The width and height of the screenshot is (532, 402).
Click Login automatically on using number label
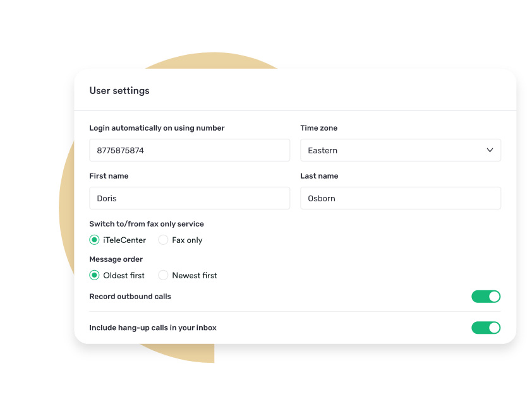[157, 128]
